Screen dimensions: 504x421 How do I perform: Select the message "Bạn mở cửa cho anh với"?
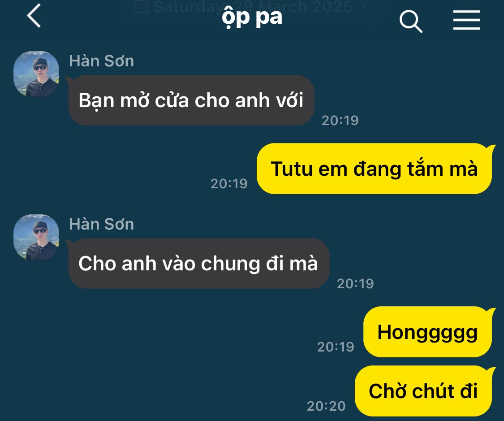click(191, 100)
